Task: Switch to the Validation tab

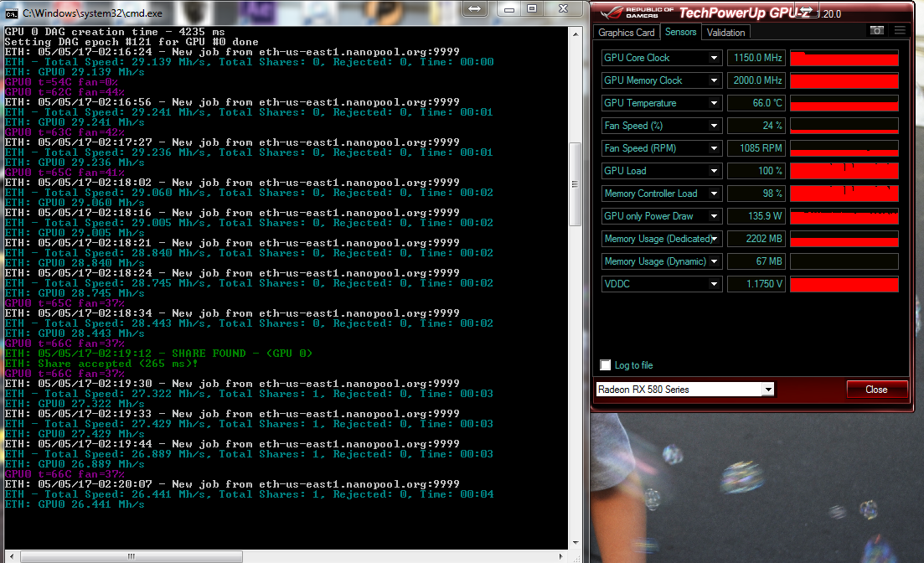Action: coord(725,33)
